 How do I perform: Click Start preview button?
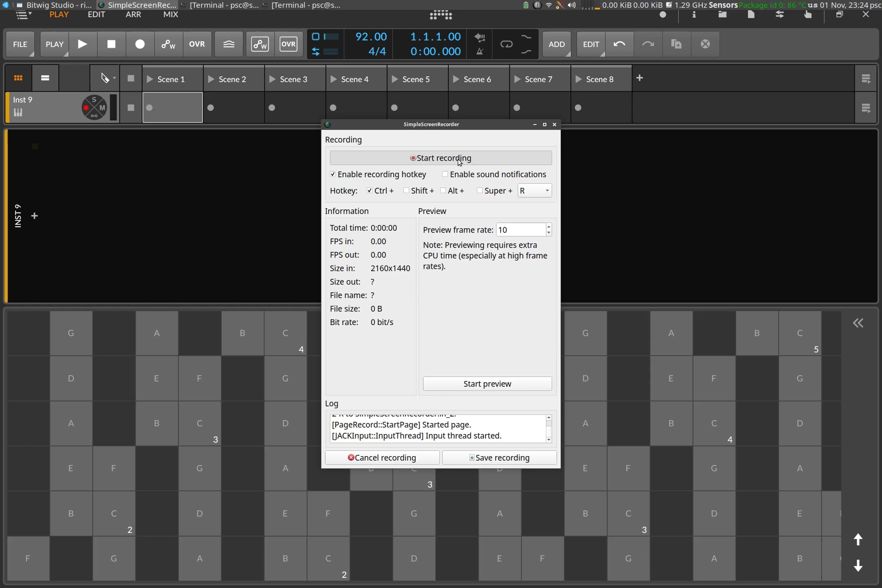point(487,384)
